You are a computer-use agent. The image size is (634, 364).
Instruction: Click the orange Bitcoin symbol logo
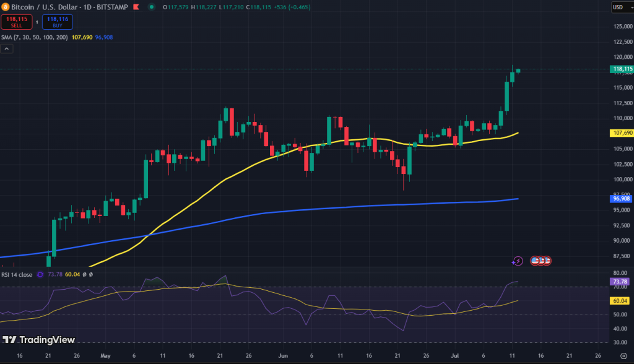(x=5, y=7)
